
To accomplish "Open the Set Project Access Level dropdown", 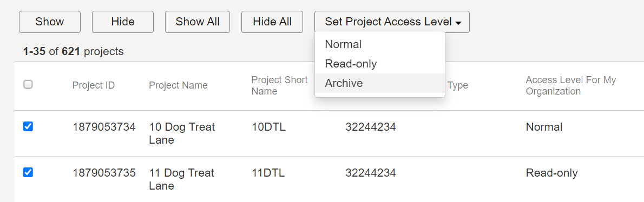I will (x=392, y=22).
